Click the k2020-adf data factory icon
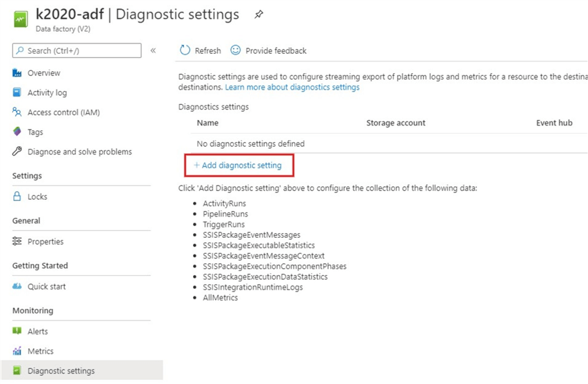This screenshot has width=588, height=384. [21, 19]
